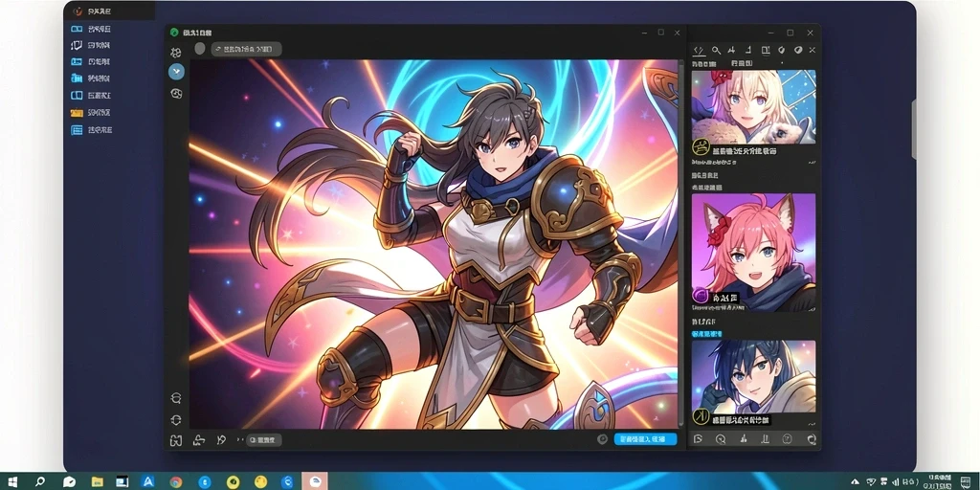Switch to the second tab label in right panel

(x=742, y=64)
